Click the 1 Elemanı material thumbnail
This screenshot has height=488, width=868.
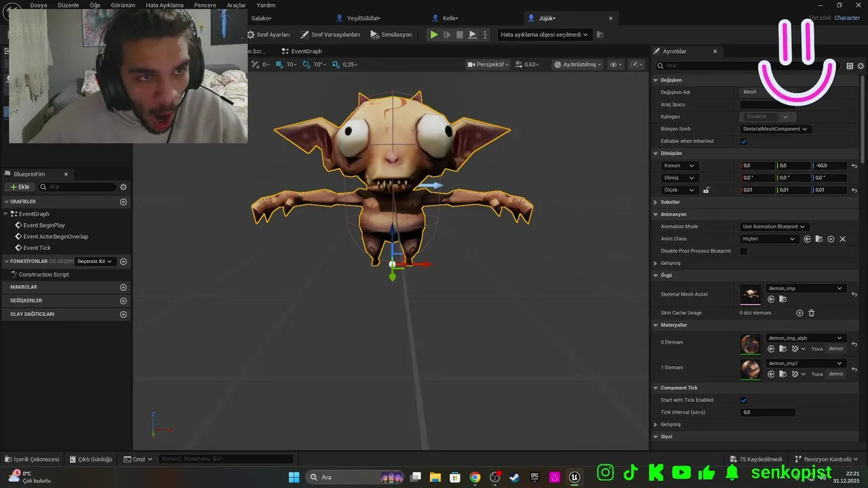pos(750,369)
